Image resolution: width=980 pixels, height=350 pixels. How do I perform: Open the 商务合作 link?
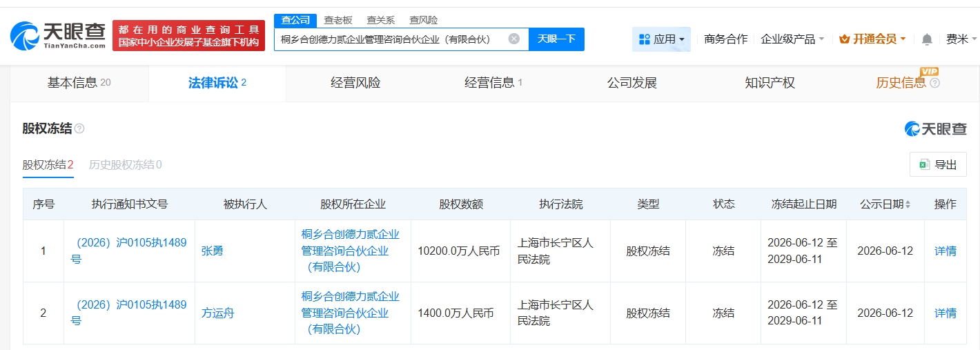coord(725,39)
